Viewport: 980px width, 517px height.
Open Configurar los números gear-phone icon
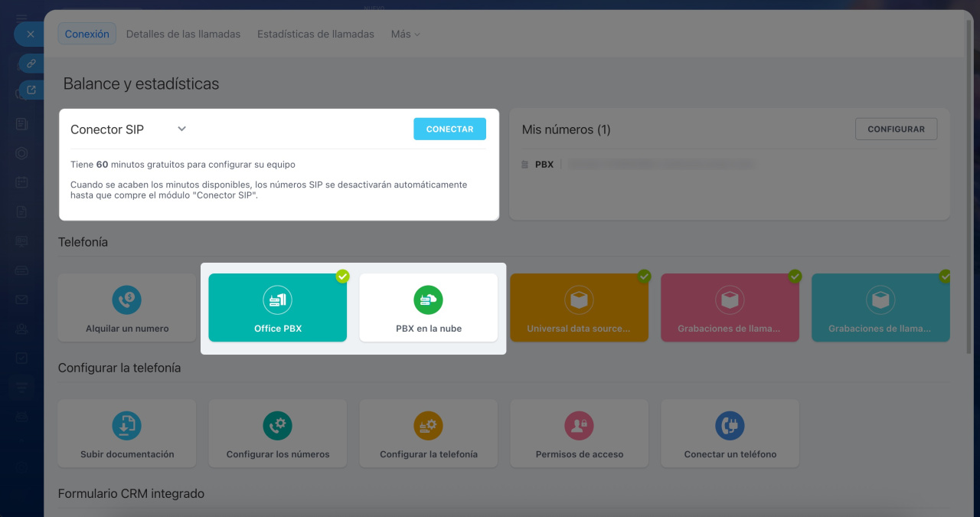tap(277, 425)
